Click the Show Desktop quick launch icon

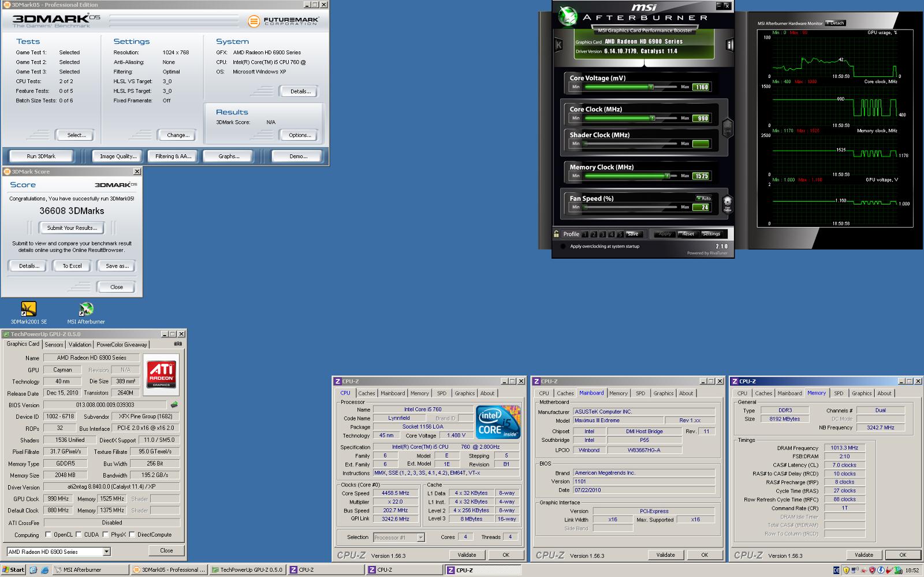33,570
